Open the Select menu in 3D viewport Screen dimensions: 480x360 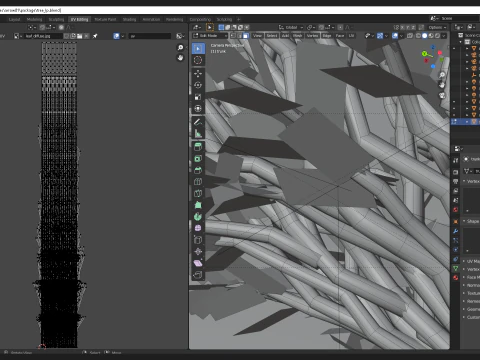point(272,36)
